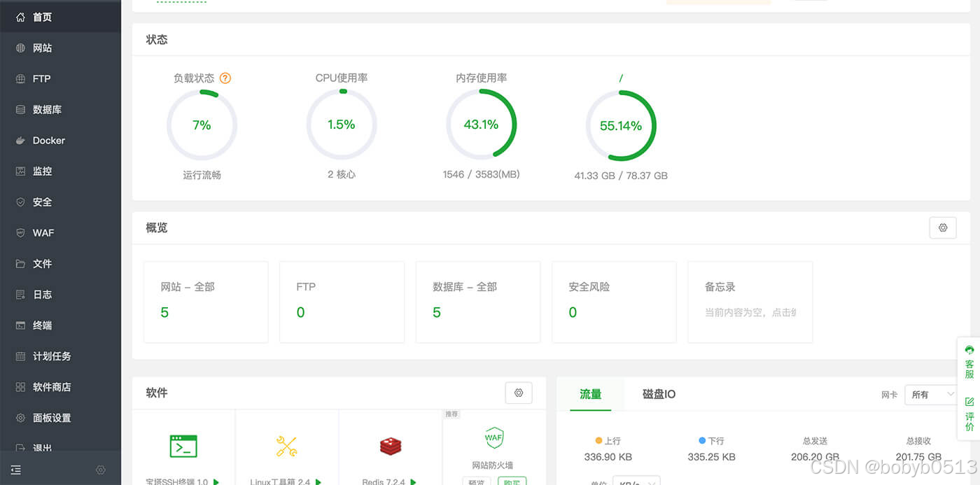980x485 pixels.
Task: Click the 41.33 GB / 78.37 GB text
Action: tap(621, 176)
